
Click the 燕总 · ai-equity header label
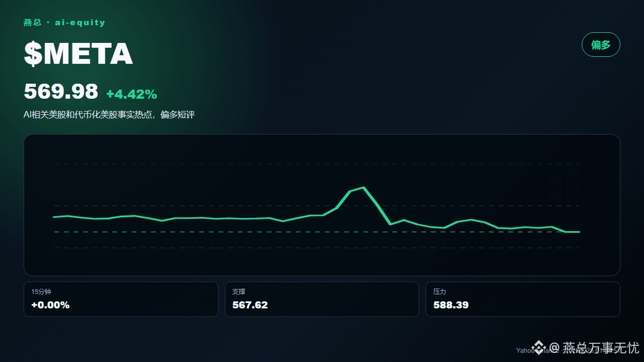click(x=64, y=23)
